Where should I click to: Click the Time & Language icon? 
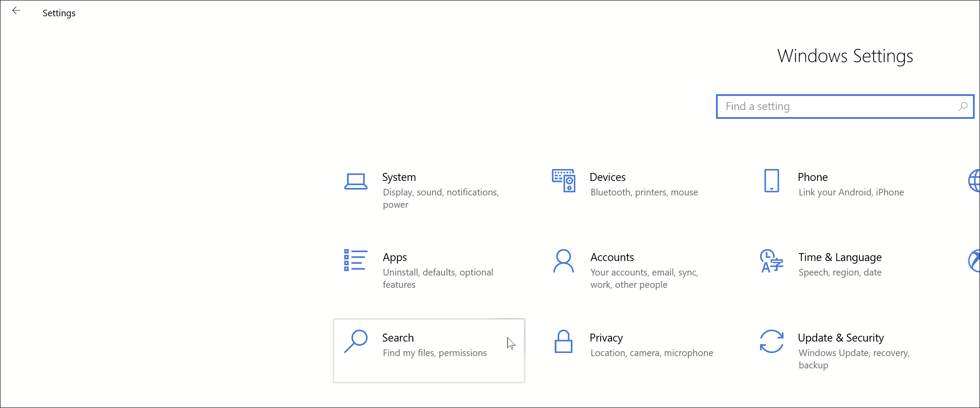pyautogui.click(x=771, y=261)
